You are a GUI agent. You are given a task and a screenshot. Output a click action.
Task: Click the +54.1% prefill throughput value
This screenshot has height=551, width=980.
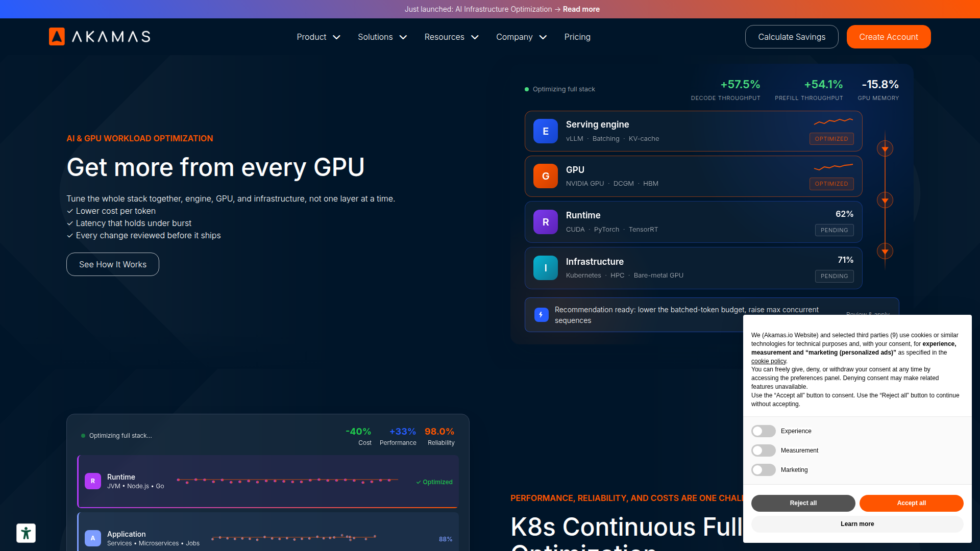tap(823, 84)
